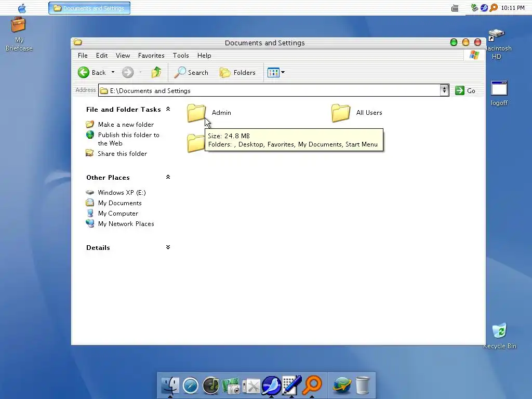Image resolution: width=532 pixels, height=399 pixels.
Task: Show the Folders tree pane
Action: pyautogui.click(x=237, y=72)
